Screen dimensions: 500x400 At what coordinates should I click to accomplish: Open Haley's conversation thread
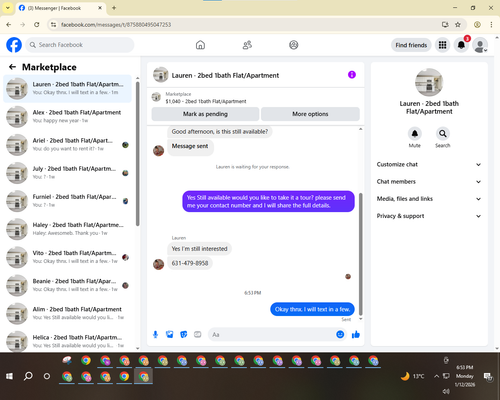tap(67, 229)
